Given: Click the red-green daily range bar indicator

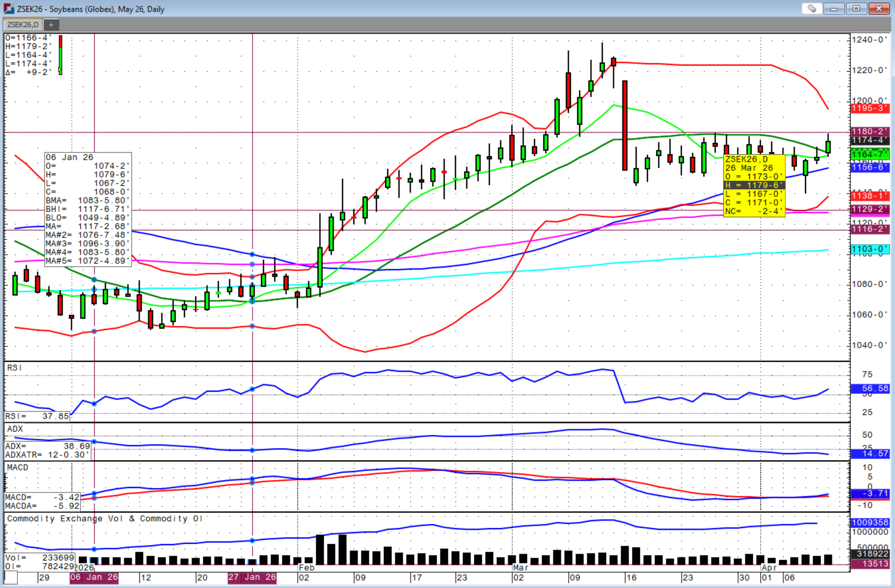Looking at the screenshot, I should (x=61, y=55).
